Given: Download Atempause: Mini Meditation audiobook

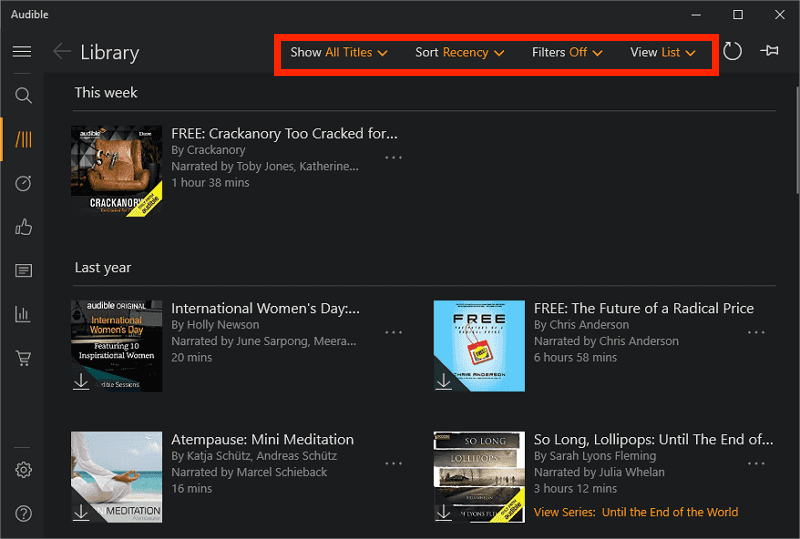Looking at the screenshot, I should point(81,512).
